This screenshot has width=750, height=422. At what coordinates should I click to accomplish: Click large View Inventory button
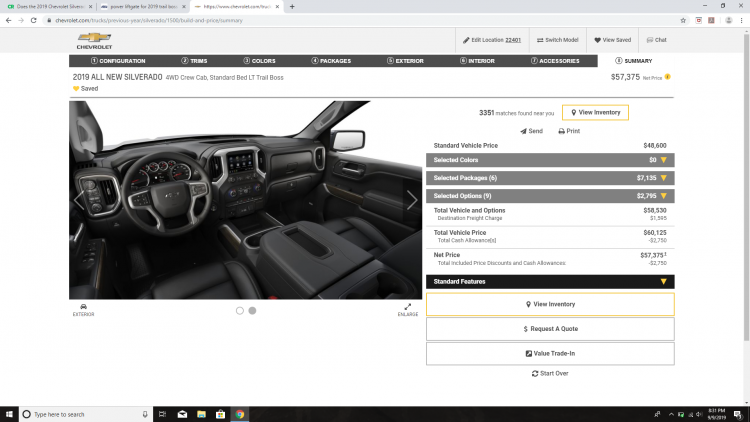tap(550, 304)
